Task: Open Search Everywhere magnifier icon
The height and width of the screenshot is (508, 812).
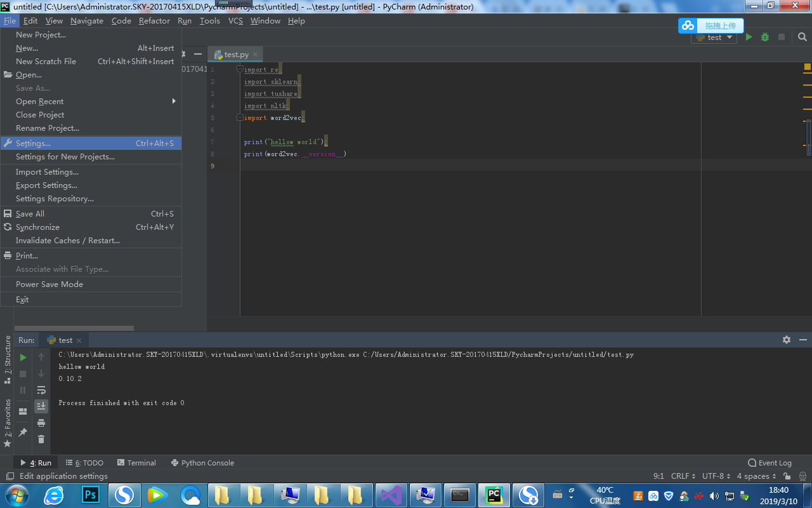Action: pos(802,37)
